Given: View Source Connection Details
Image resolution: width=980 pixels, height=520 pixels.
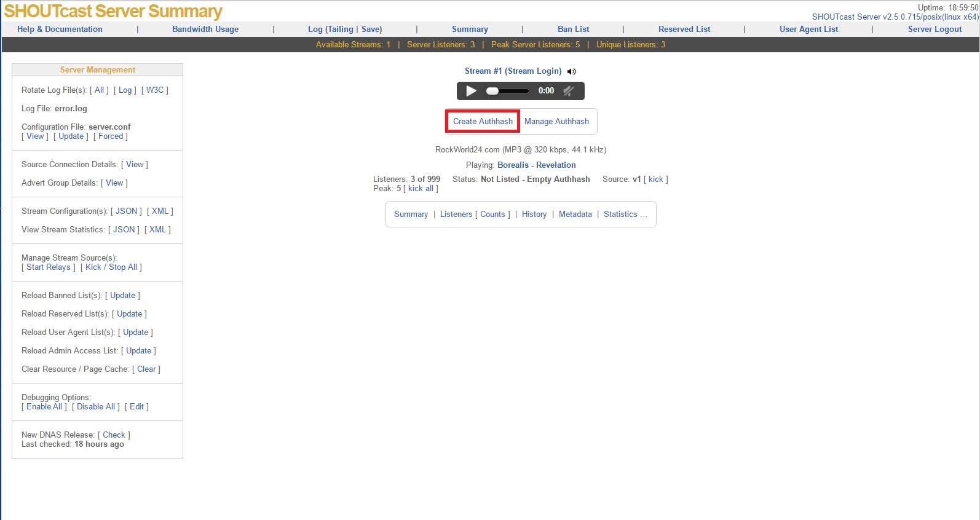Looking at the screenshot, I should (135, 164).
